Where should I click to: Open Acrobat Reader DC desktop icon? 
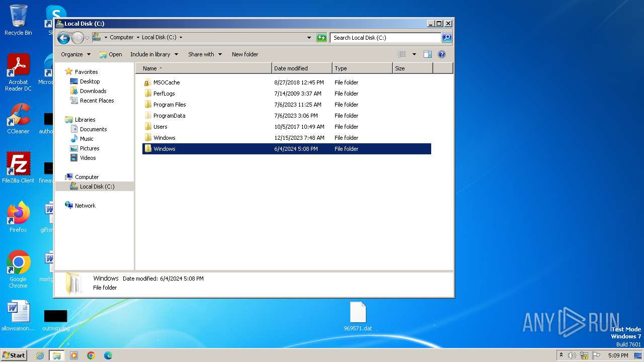click(18, 73)
